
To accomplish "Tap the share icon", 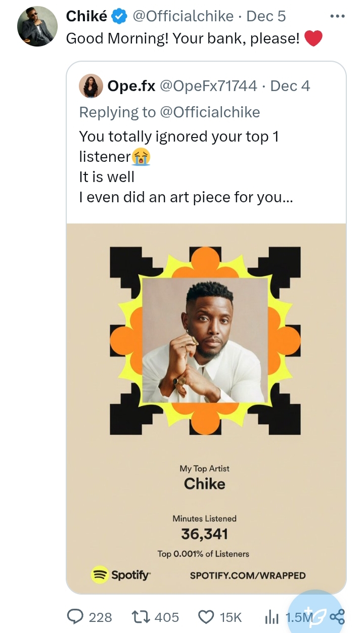I will (x=337, y=617).
